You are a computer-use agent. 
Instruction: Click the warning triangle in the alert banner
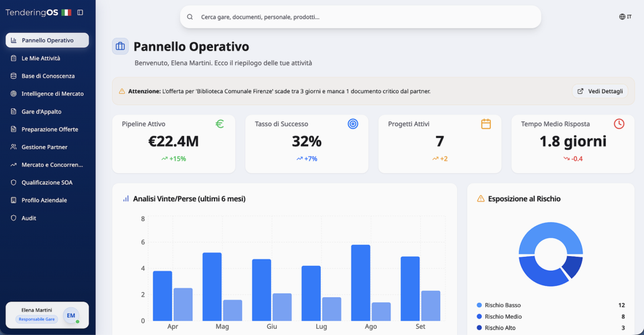tap(122, 91)
